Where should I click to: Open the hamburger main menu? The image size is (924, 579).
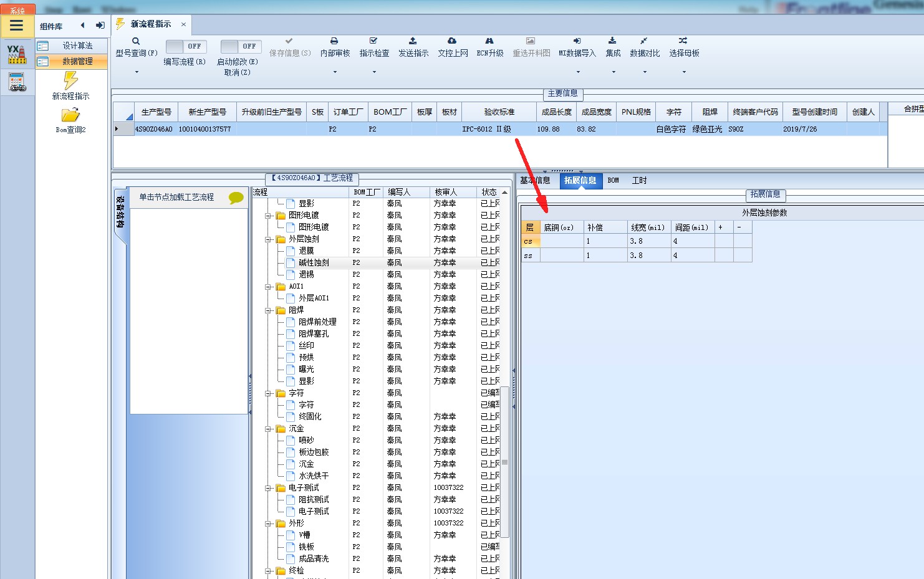(17, 26)
